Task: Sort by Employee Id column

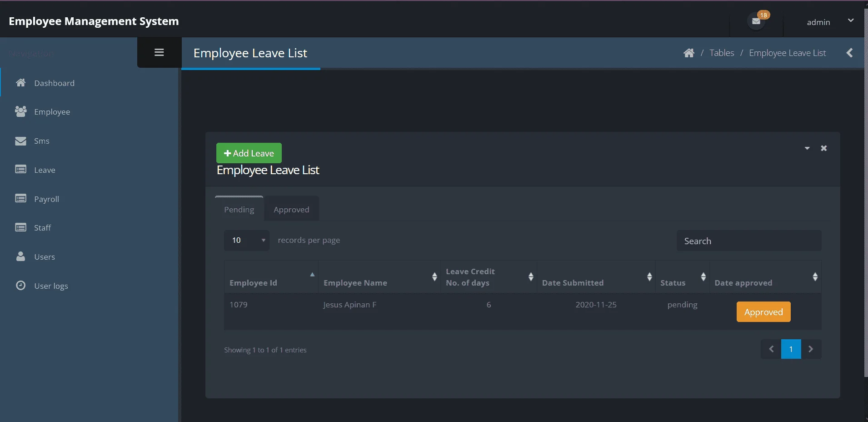Action: click(x=271, y=277)
